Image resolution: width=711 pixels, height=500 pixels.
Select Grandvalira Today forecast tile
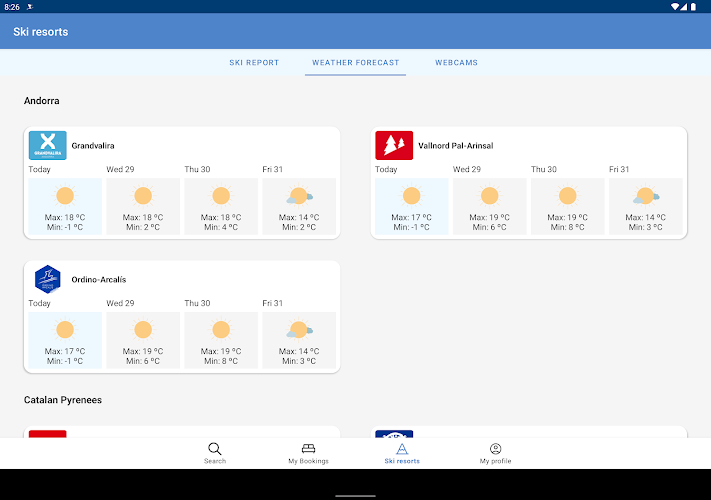[x=65, y=207]
